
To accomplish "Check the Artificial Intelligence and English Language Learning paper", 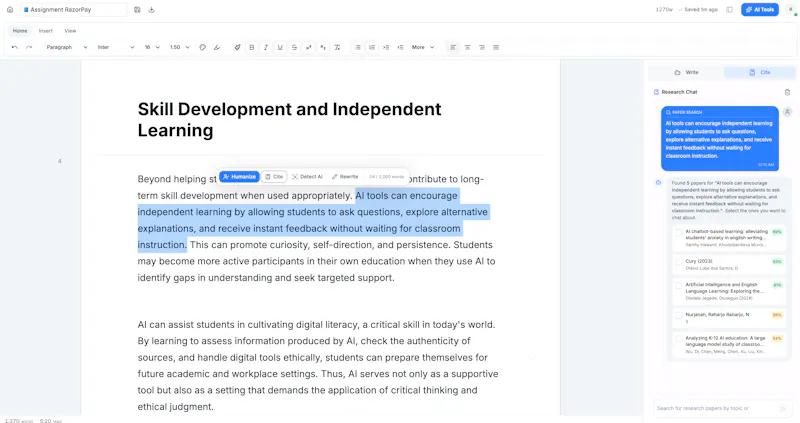I will 679,286.
